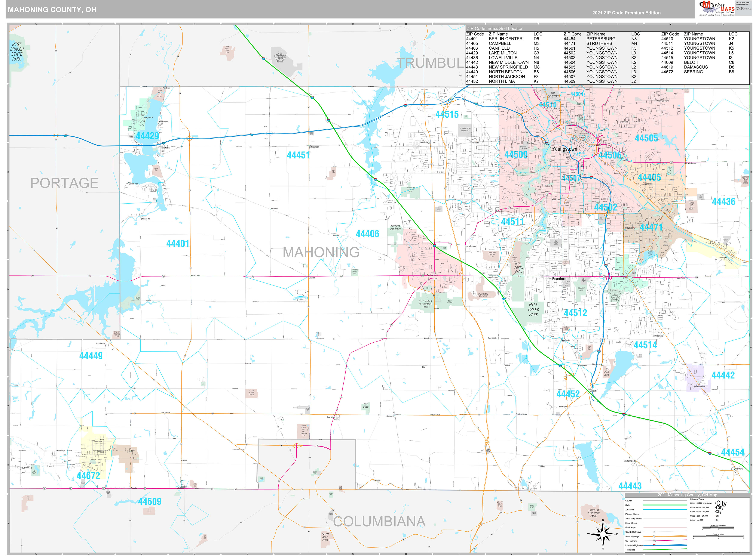Click the 44442 ZIP label on the map

(723, 375)
